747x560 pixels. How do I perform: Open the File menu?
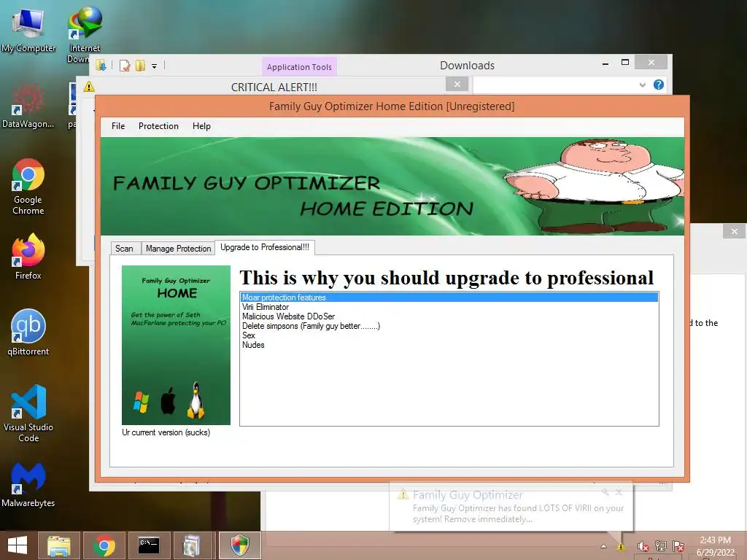(x=118, y=126)
